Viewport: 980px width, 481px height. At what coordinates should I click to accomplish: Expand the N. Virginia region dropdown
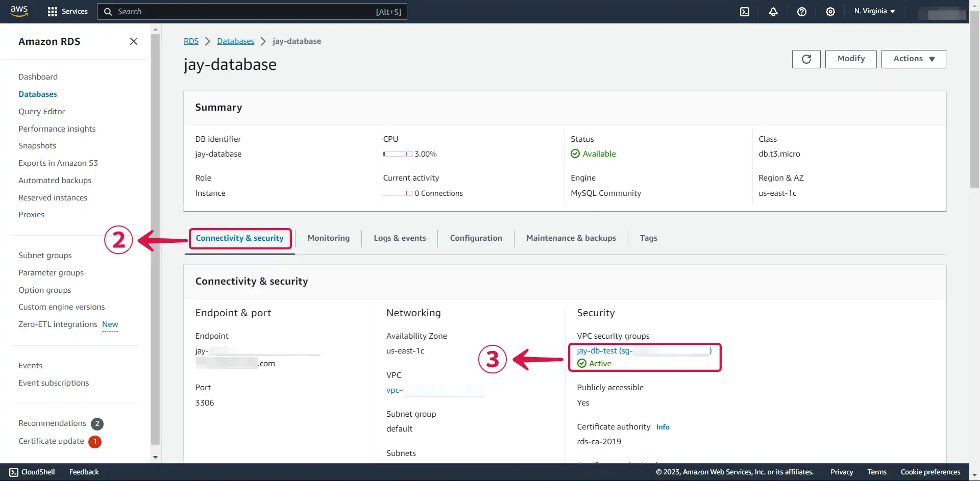click(874, 11)
